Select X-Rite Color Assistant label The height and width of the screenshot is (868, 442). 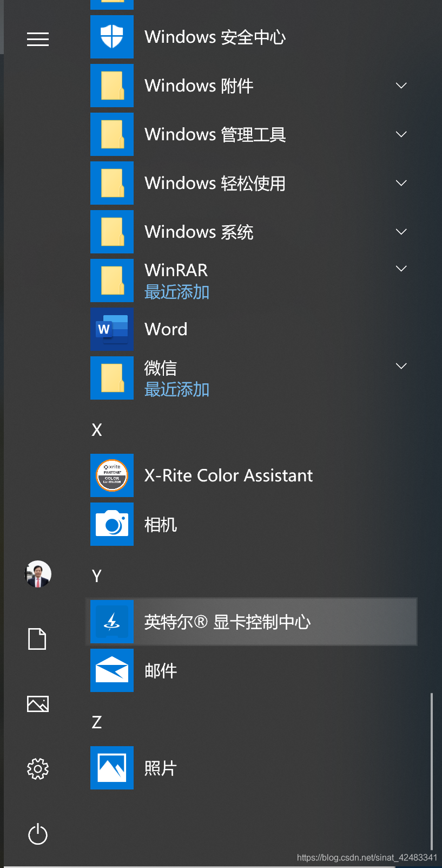point(229,475)
